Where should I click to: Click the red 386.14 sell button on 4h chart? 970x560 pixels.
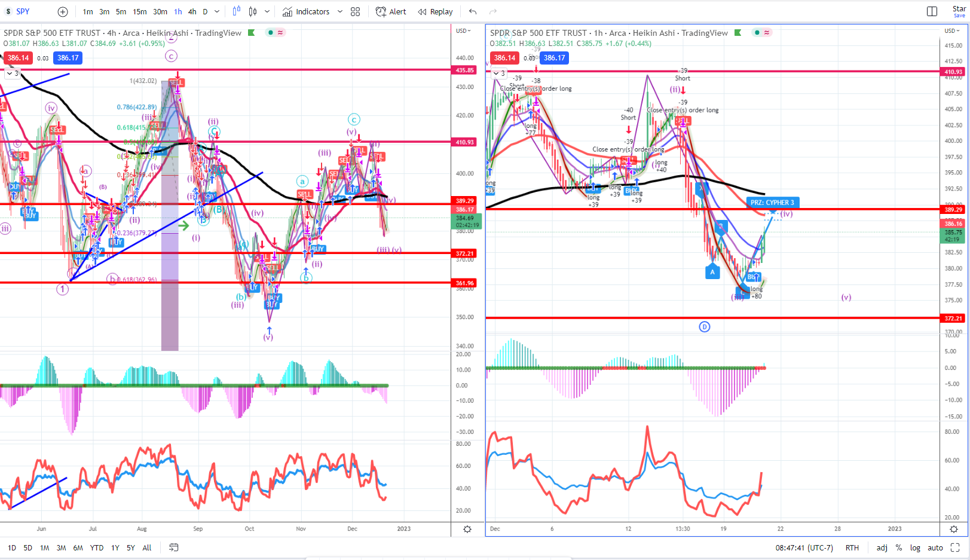[x=18, y=58]
